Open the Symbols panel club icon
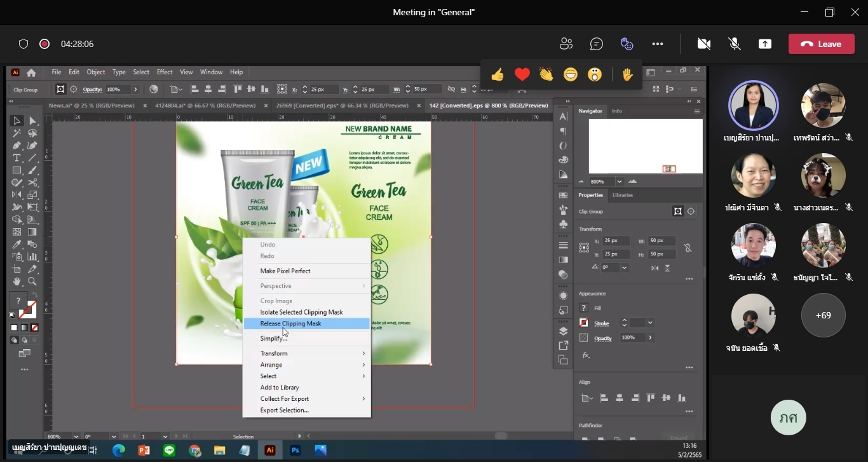 pyautogui.click(x=563, y=224)
